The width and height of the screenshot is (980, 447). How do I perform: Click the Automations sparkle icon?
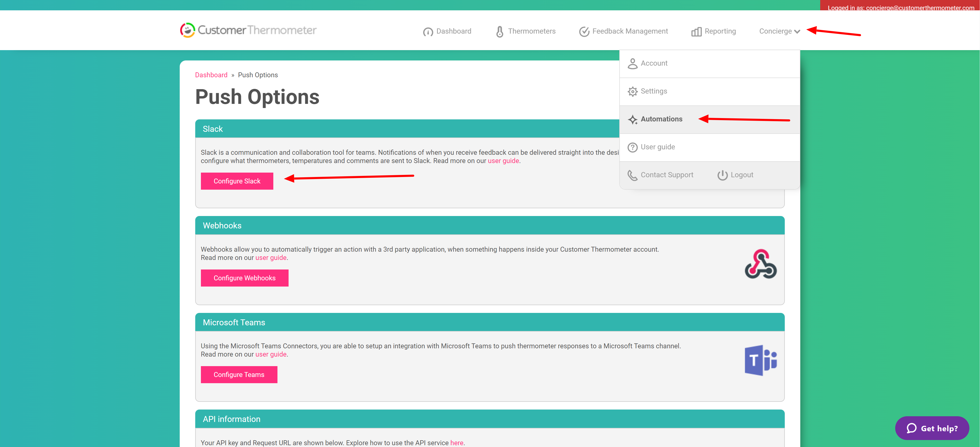click(x=632, y=119)
